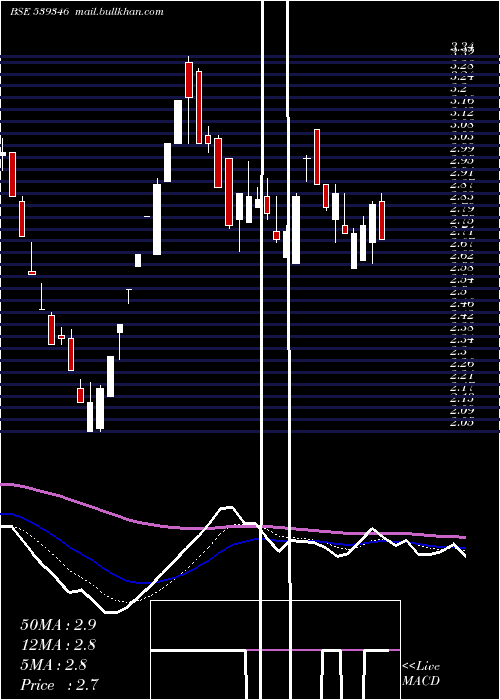Click the last red candle on the right
This screenshot has height=700, width=500.
pyautogui.click(x=382, y=220)
